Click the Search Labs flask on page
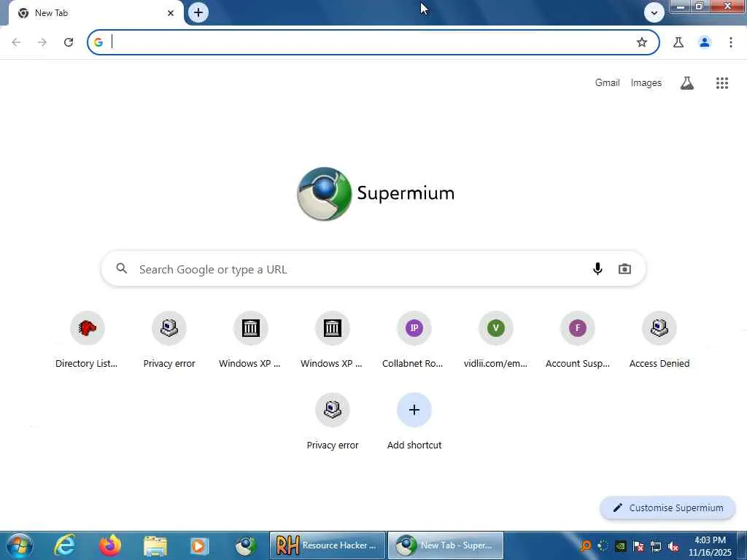747x560 pixels. (687, 83)
